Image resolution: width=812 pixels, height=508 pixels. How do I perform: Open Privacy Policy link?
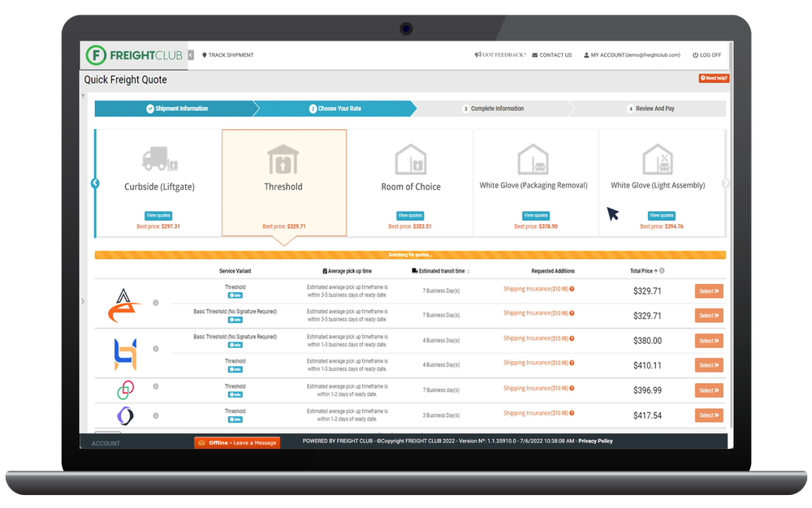pos(595,441)
